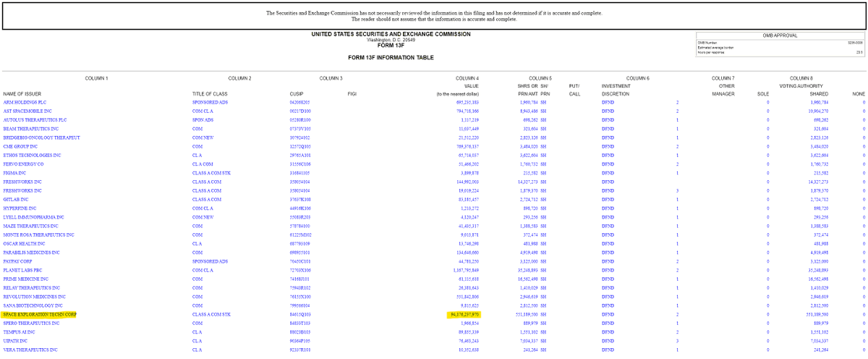Select the FIGI column header

(x=352, y=93)
